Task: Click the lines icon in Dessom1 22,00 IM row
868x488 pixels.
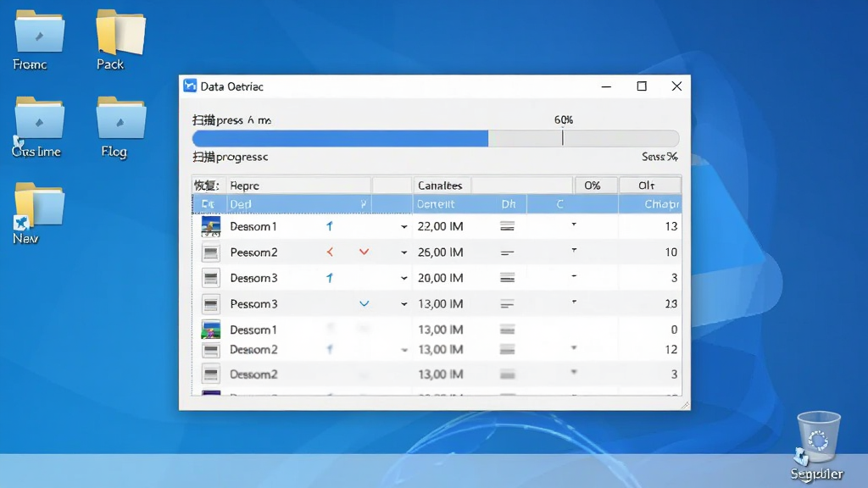Action: (507, 226)
